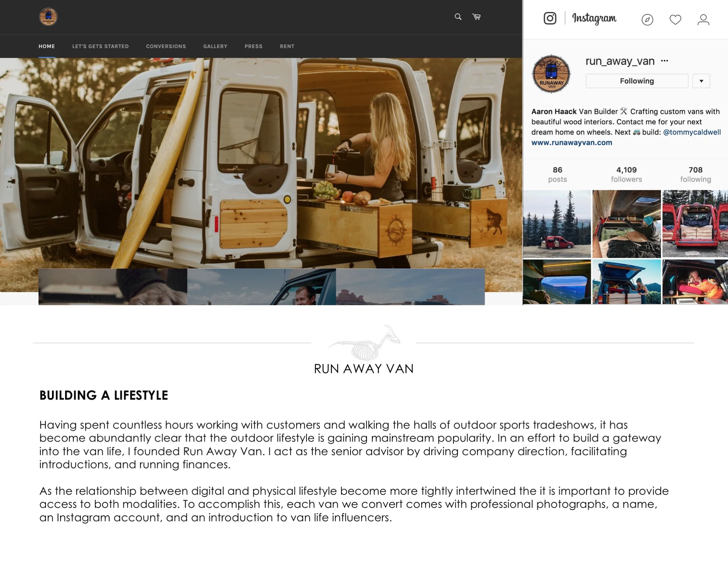This screenshot has height=562, width=728.
Task: Open the shopping cart icon
Action: 476,17
